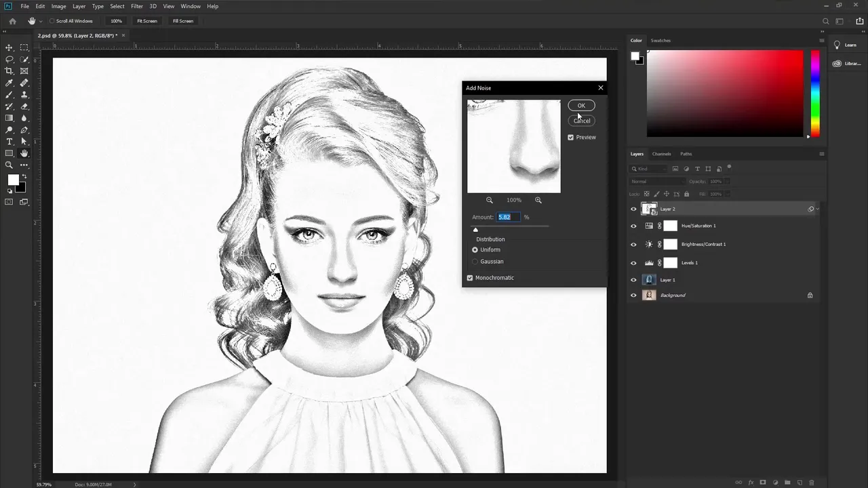
Task: Open the Filter menu
Action: pyautogui.click(x=137, y=6)
